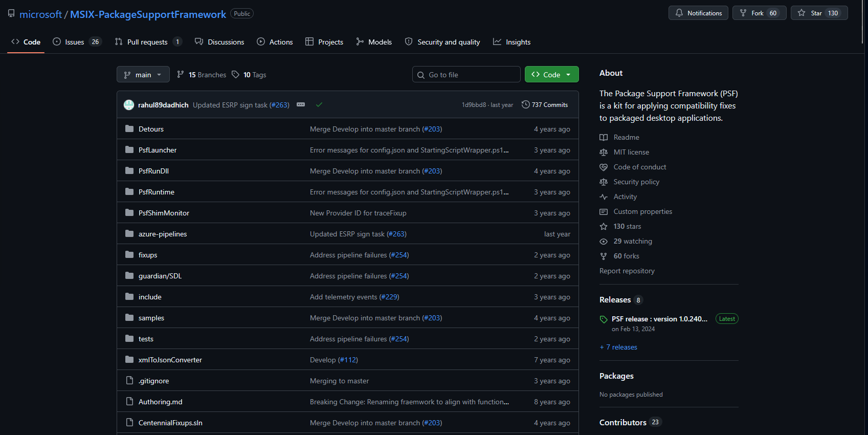Viewport: 868px width, 435px height.
Task: View 10 Tags link
Action: [249, 75]
